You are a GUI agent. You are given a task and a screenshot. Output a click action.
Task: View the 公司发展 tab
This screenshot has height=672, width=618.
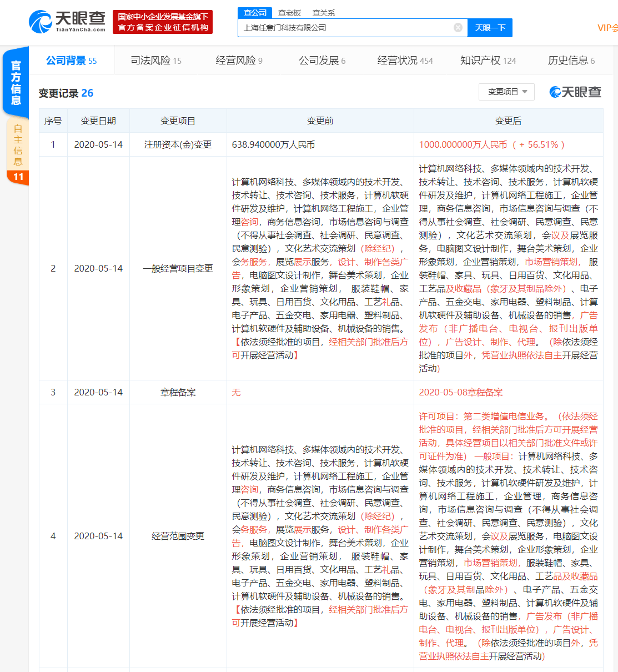point(322,61)
